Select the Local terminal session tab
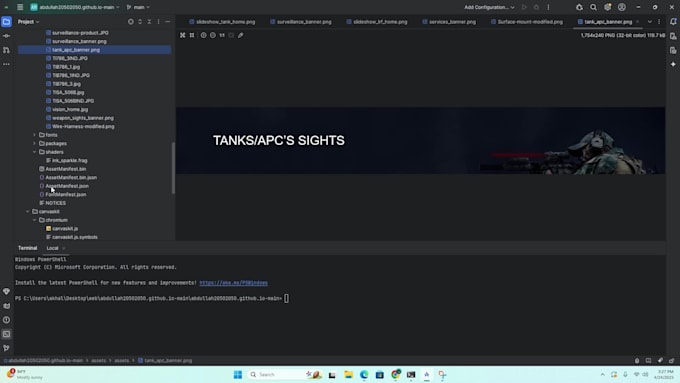The image size is (680, 383). click(52, 248)
